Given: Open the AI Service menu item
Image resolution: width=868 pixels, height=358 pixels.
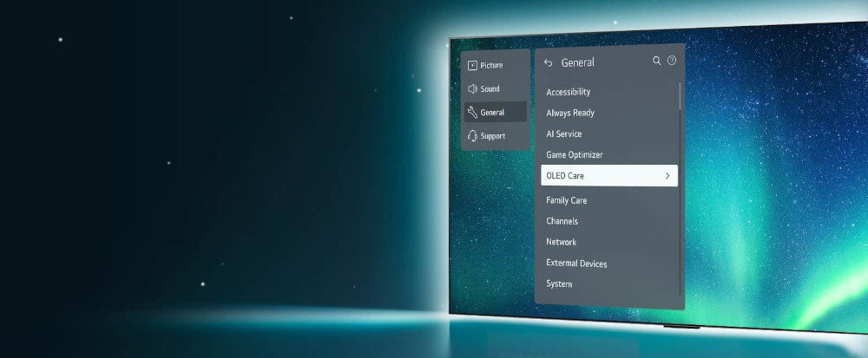Looking at the screenshot, I should [563, 134].
